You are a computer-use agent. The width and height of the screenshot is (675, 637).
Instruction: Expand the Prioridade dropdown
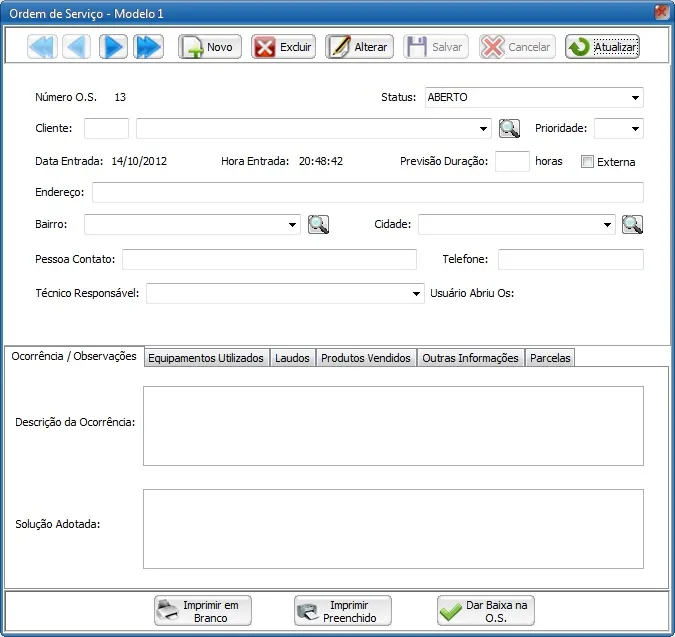619,128
